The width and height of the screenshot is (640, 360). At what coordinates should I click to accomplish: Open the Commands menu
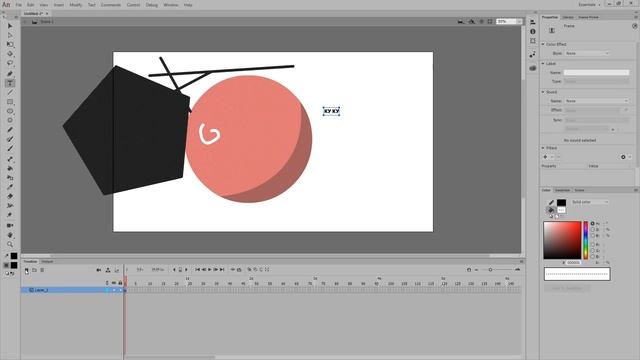coord(111,5)
